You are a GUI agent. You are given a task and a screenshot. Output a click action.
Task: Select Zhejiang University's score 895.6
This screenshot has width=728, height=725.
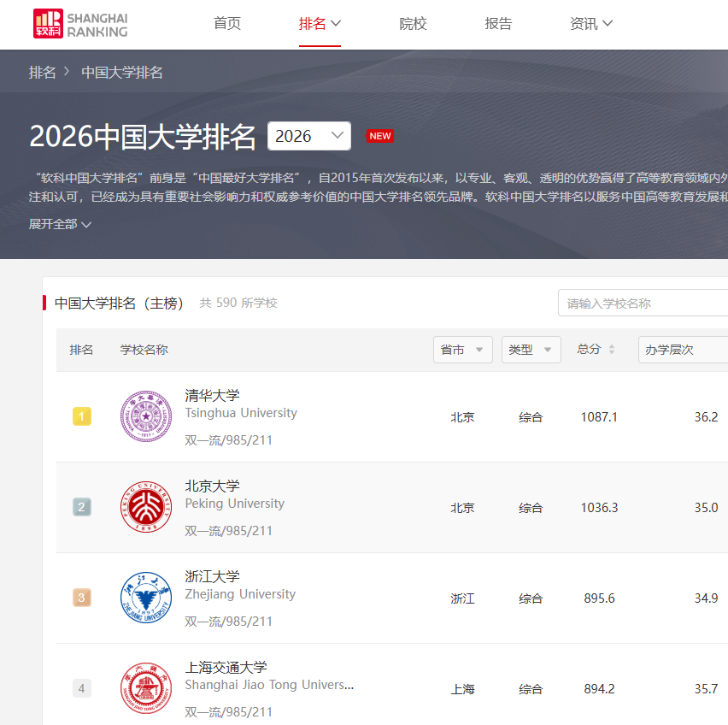click(599, 598)
